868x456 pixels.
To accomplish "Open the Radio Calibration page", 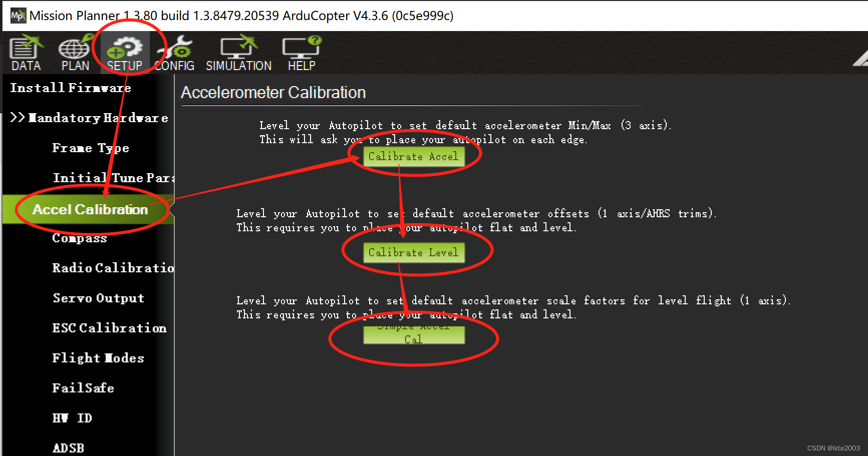I will point(113,268).
